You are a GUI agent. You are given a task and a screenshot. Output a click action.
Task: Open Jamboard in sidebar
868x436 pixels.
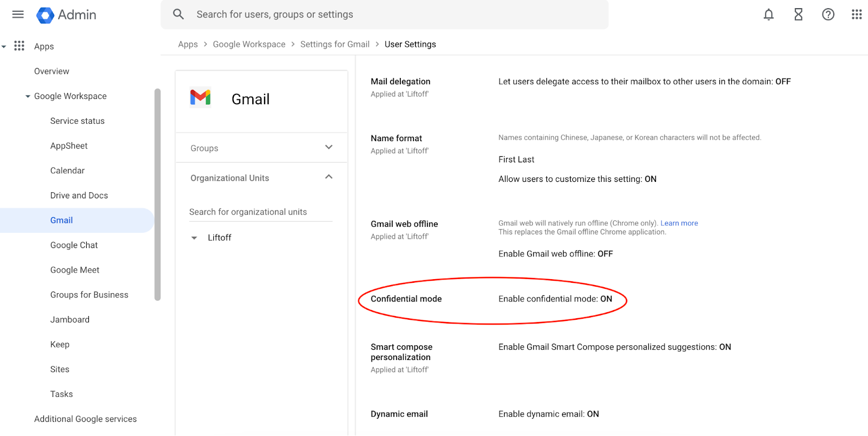click(69, 320)
